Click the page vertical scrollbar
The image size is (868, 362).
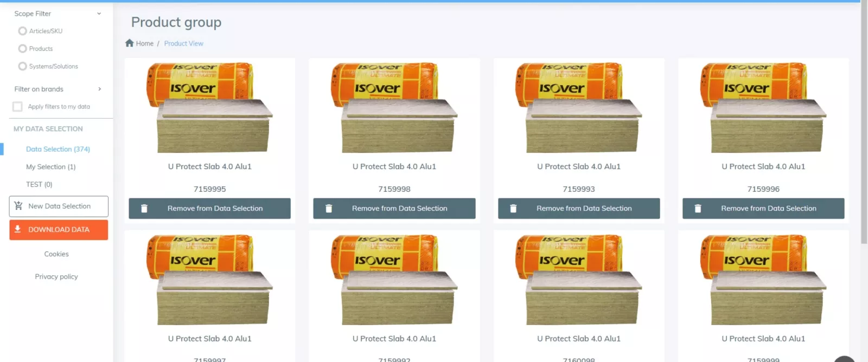click(x=864, y=122)
